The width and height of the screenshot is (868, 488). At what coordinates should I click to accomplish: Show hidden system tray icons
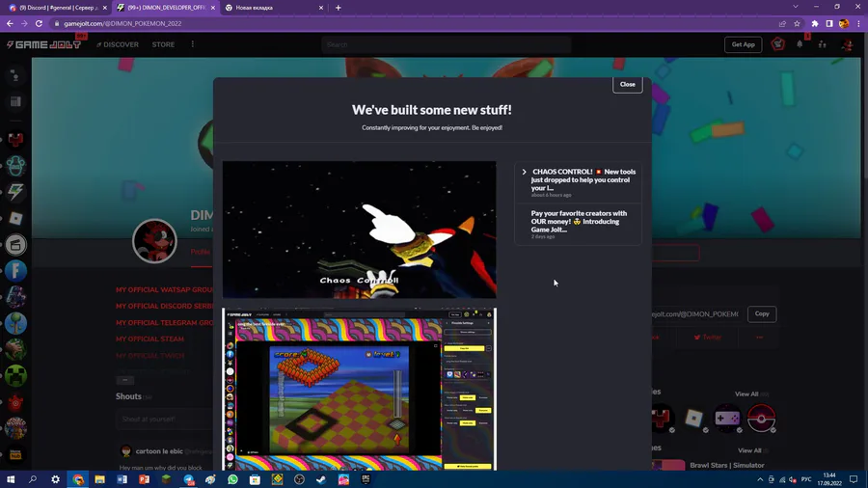(x=760, y=479)
